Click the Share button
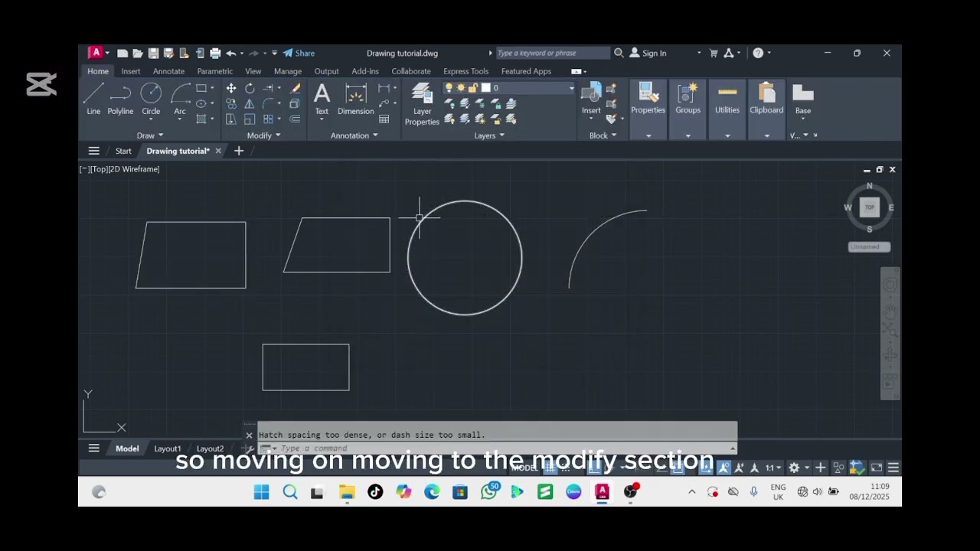 pyautogui.click(x=299, y=53)
